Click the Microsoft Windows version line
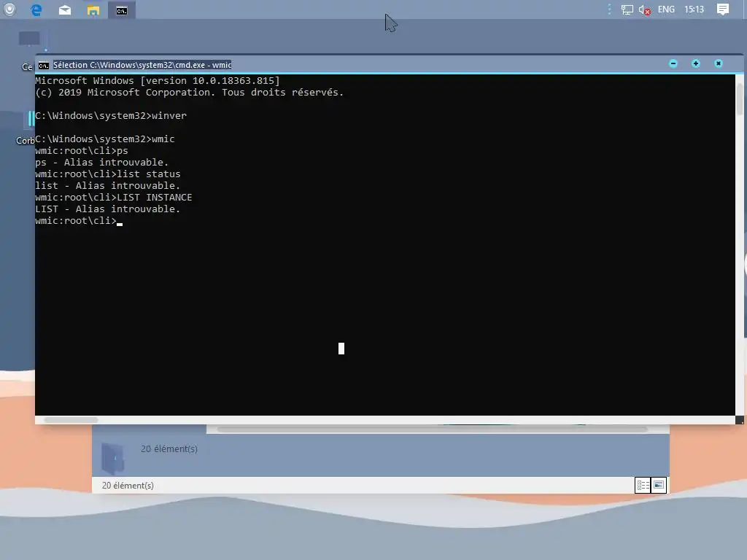 158,81
